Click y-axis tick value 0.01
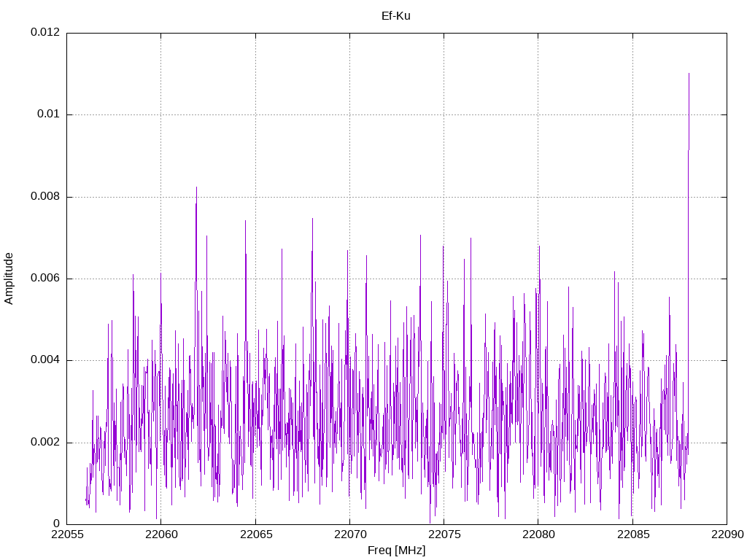This screenshot has height=560, width=747. (x=49, y=114)
